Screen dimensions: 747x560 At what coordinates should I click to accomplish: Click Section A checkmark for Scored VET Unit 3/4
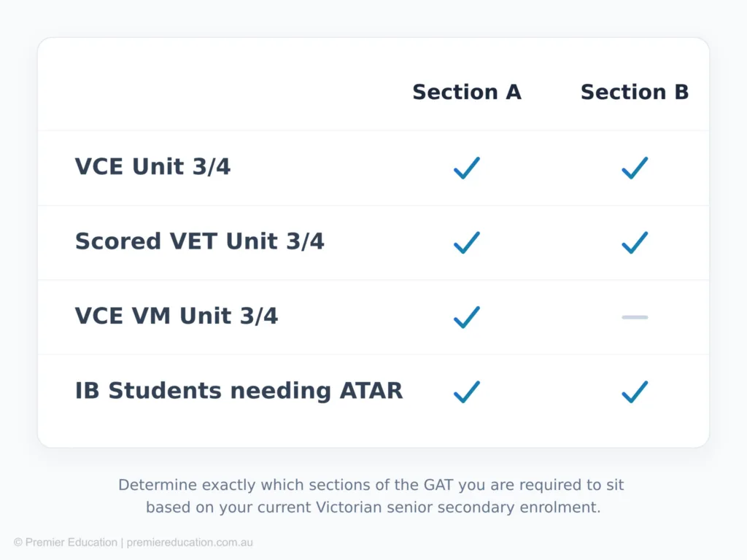(467, 242)
